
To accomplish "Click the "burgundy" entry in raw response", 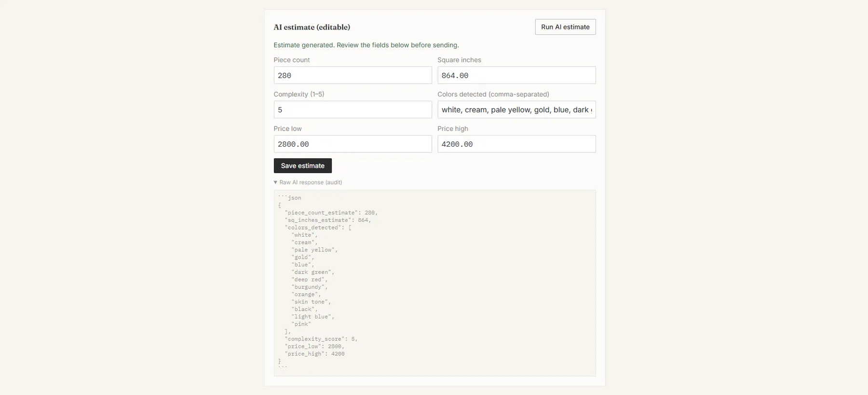I will 310,287.
